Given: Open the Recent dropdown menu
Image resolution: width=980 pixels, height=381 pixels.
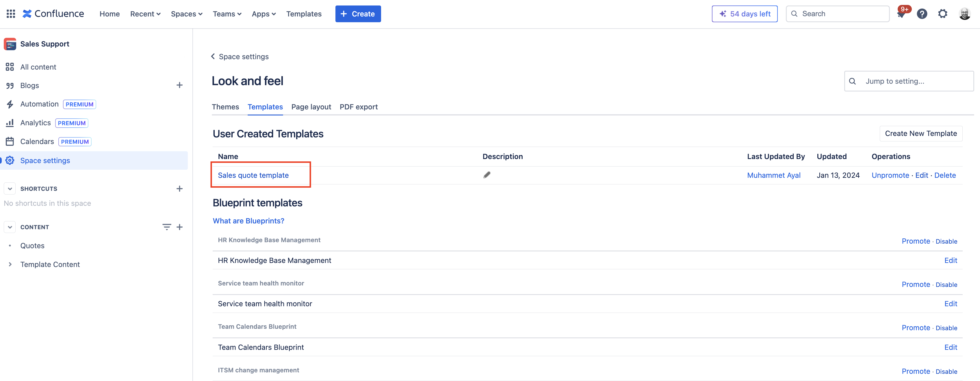Looking at the screenshot, I should coord(145,14).
